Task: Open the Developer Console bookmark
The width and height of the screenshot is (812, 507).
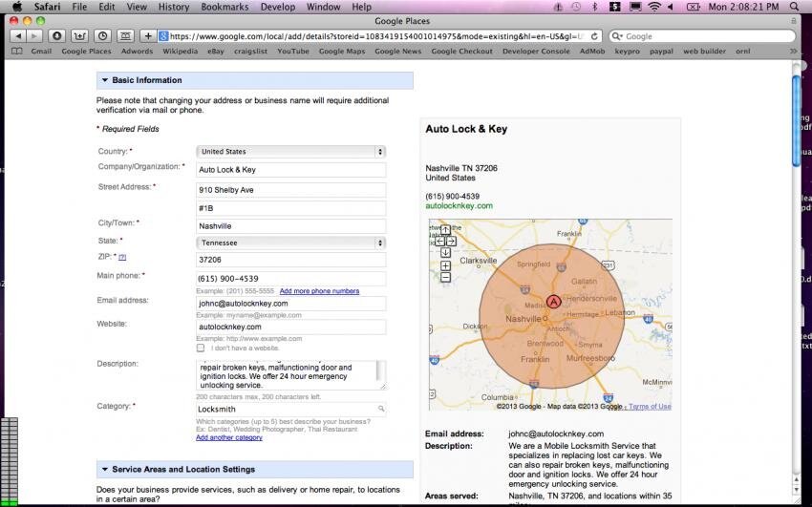Action: tap(536, 52)
